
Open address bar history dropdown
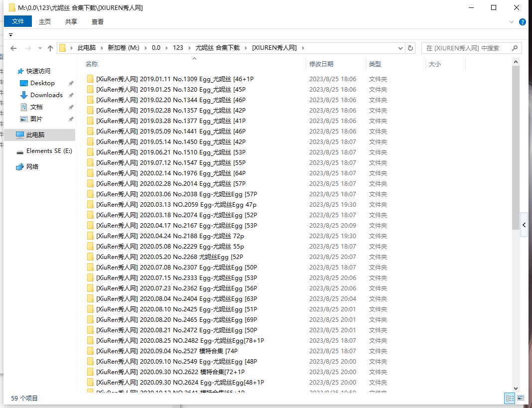tap(400, 48)
